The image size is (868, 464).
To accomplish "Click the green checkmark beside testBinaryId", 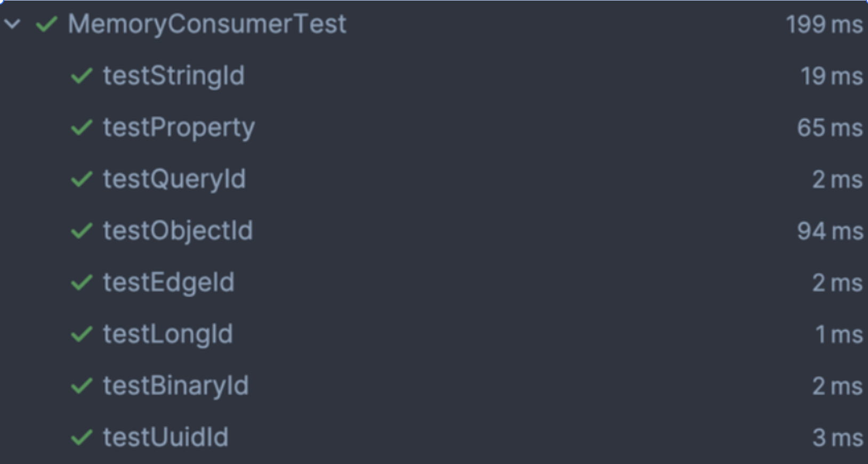I will point(82,386).
